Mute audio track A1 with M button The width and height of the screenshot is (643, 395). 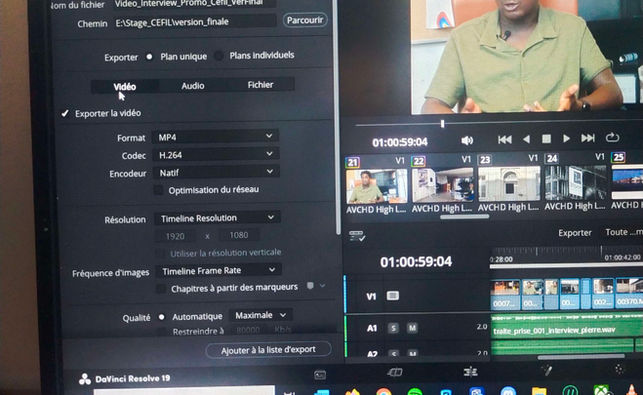(x=412, y=328)
